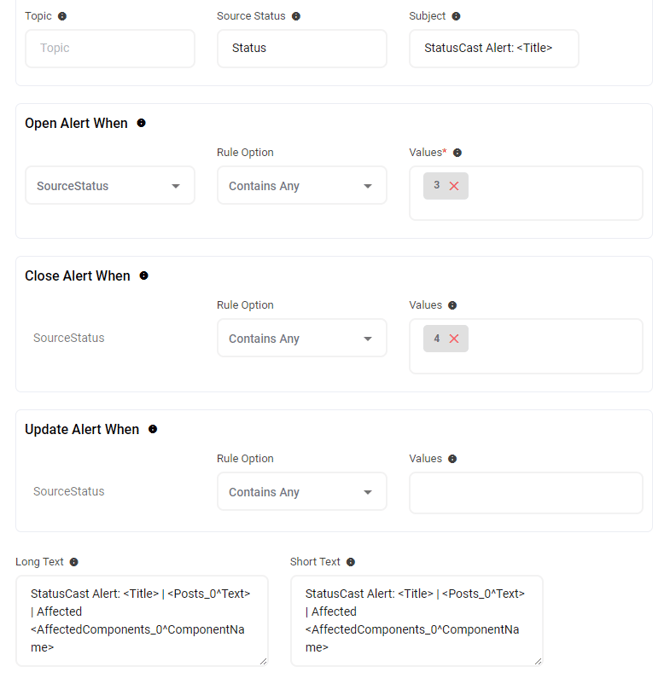Click the info icon next to Subject
This screenshot has width=670, height=678.
456,17
